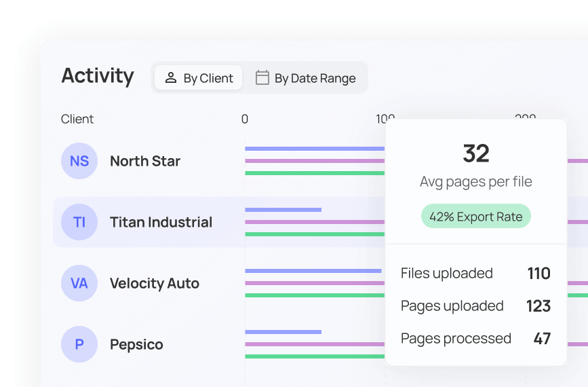Select the Velocity Auto client name
This screenshot has height=387, width=588.
click(x=155, y=283)
